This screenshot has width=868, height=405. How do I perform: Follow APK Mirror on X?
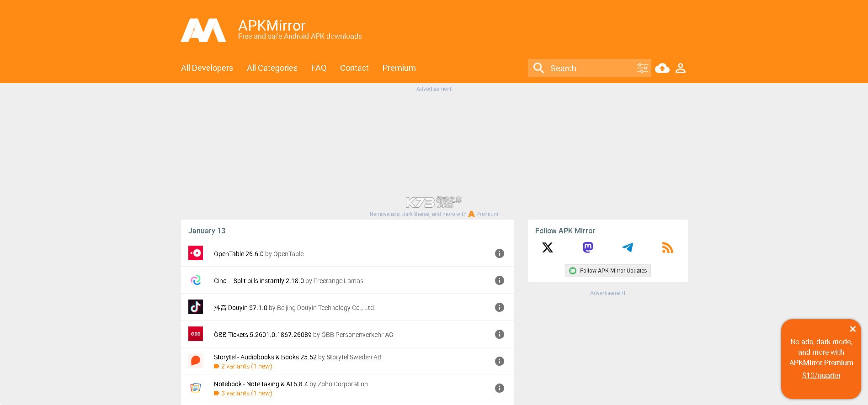(x=547, y=247)
